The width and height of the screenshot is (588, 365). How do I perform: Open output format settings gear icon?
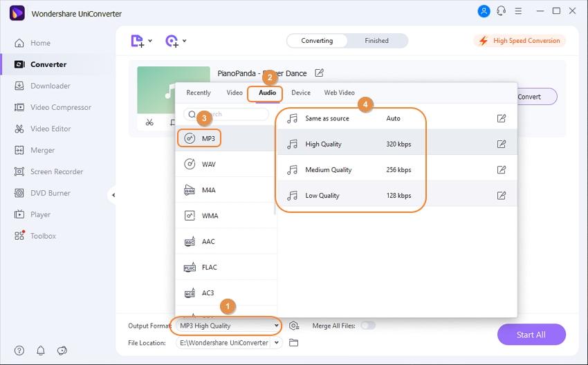tap(294, 326)
